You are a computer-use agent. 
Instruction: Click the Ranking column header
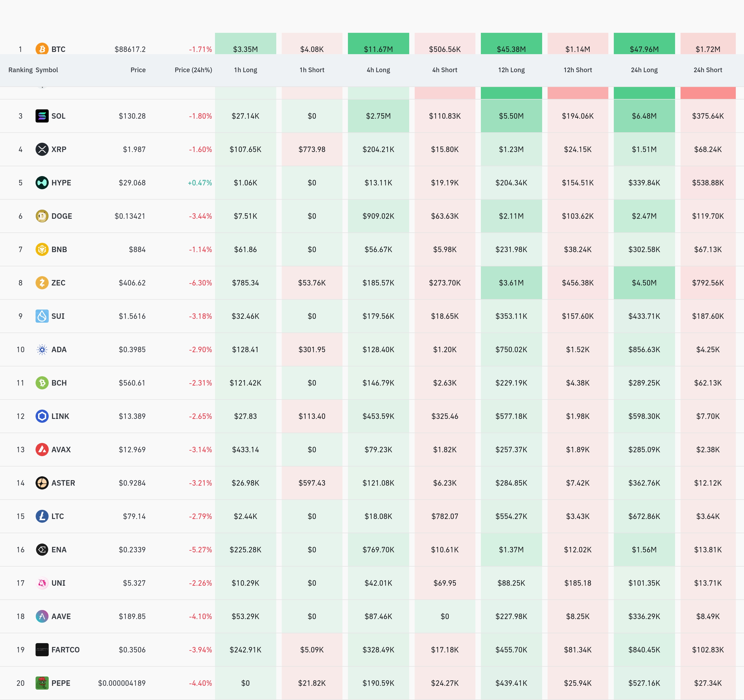point(20,70)
